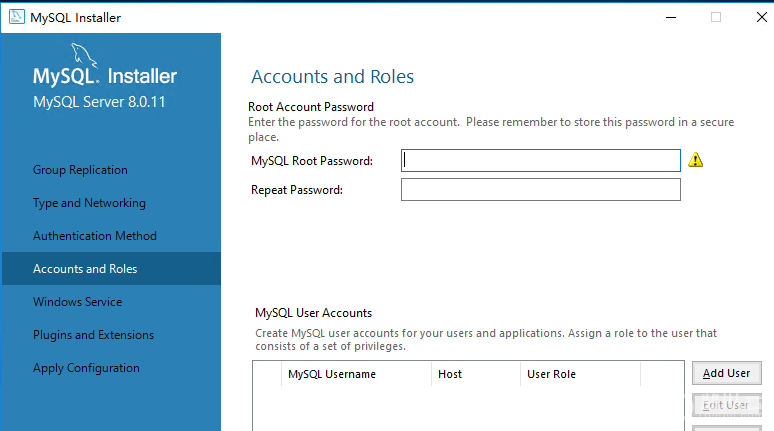This screenshot has height=431, width=774.
Task: Select Authentication Method in sidebar
Action: [95, 236]
